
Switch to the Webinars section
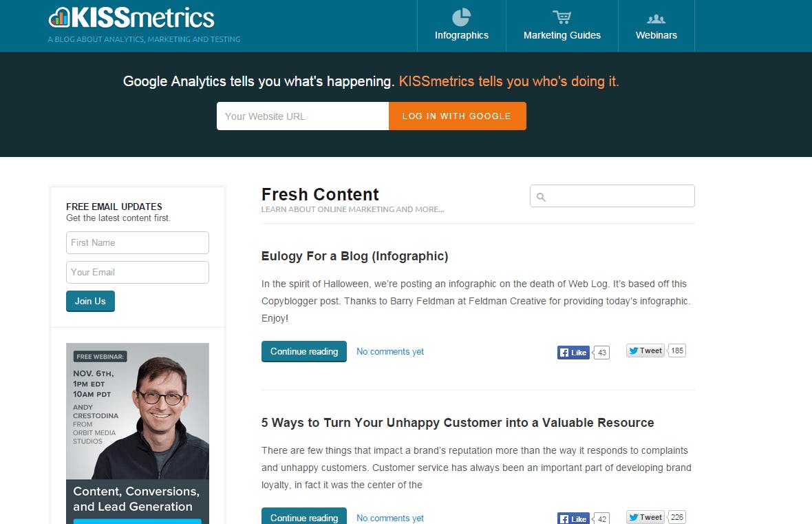coord(656,35)
